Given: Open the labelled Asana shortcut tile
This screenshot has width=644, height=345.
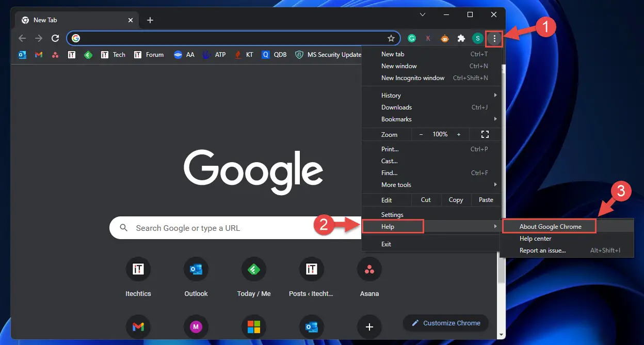Looking at the screenshot, I should (369, 277).
